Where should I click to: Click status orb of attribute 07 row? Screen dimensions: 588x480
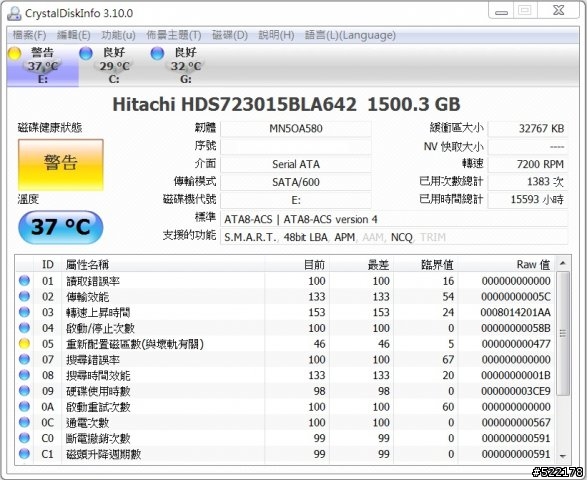[24, 359]
